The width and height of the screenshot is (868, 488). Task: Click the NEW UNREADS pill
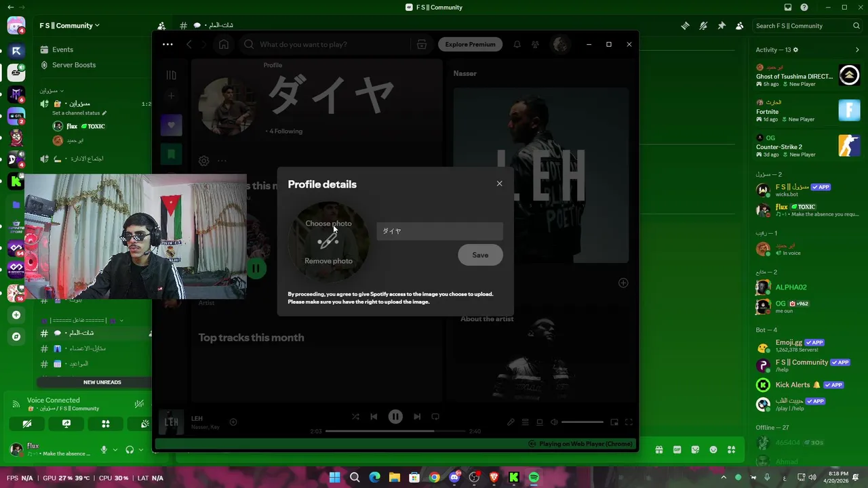coord(102,382)
